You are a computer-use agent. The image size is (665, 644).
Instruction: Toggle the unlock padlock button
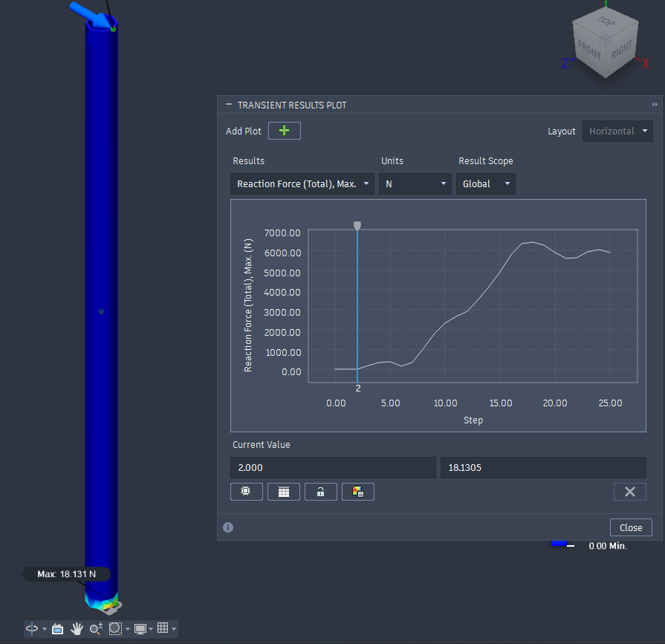[x=321, y=492]
